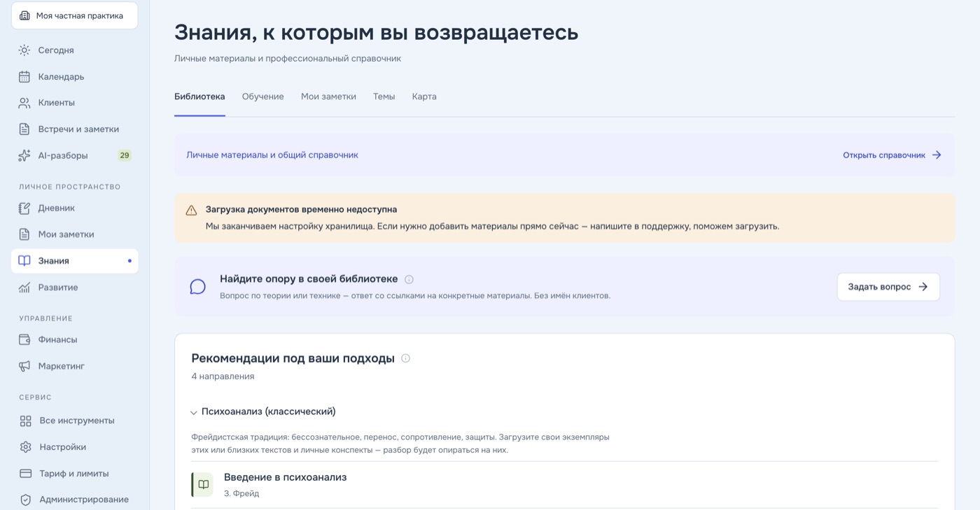980x510 pixels.
Task: Click the Открыть справочник link
Action: [x=892, y=155]
